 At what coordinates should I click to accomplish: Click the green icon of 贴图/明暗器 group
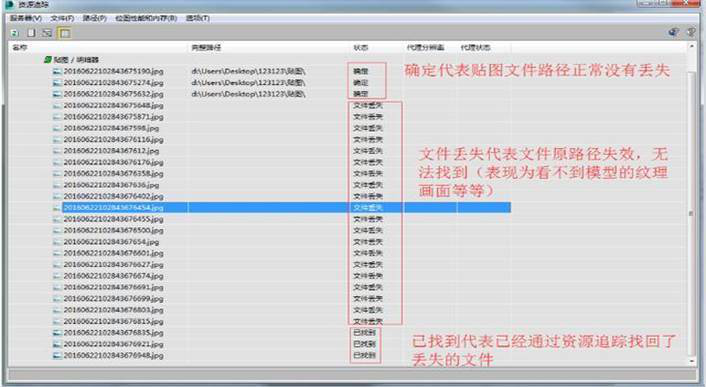click(47, 59)
